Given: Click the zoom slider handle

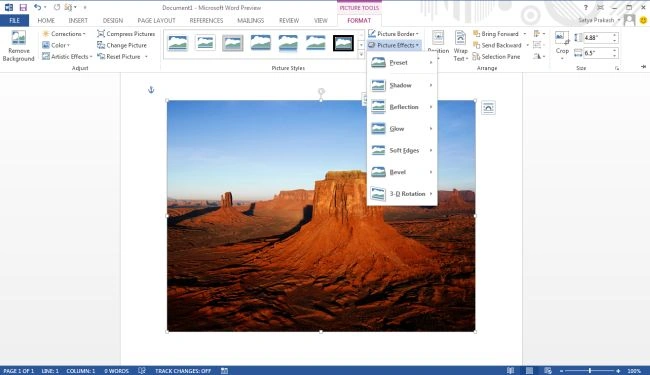Looking at the screenshot, I should (589, 371).
